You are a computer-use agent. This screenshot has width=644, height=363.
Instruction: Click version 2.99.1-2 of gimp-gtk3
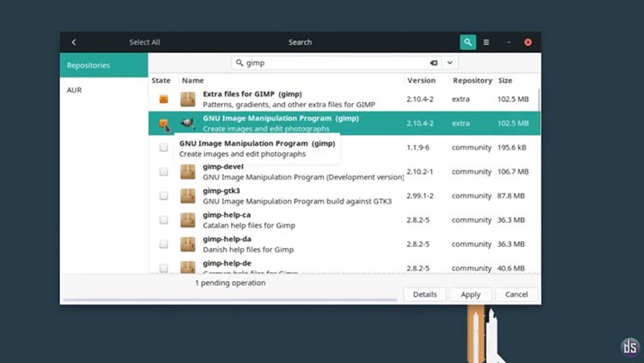tap(420, 196)
